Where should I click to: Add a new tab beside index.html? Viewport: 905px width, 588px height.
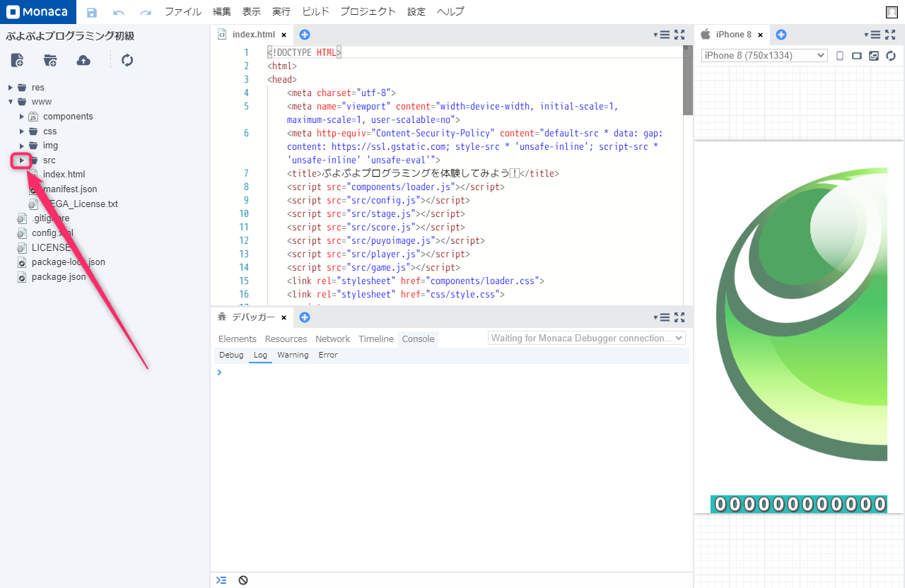305,35
